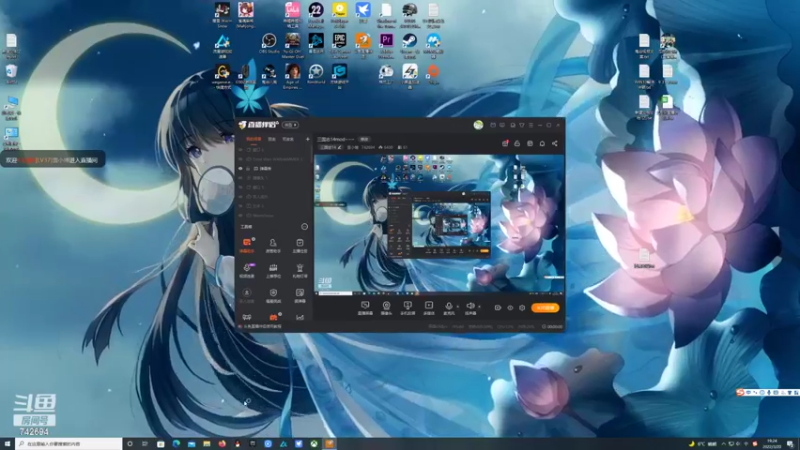Switch to the second scene tab
This screenshot has height=450, width=800.
[272, 139]
